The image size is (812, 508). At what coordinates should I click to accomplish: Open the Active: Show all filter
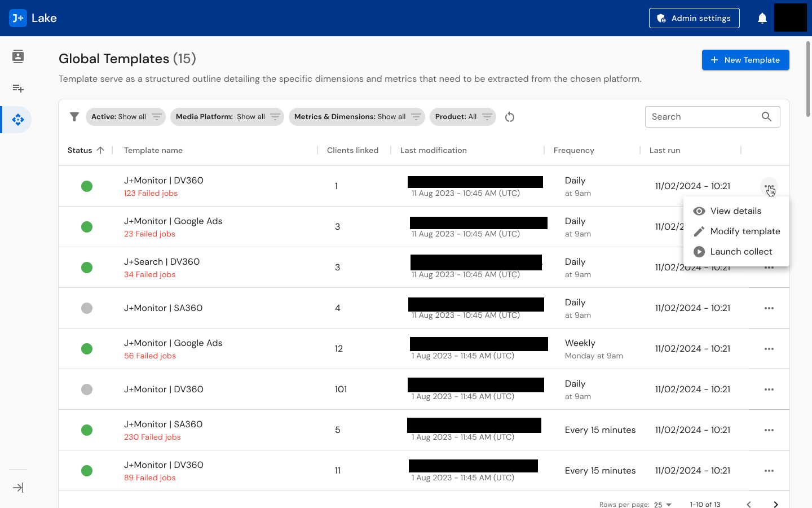click(125, 117)
